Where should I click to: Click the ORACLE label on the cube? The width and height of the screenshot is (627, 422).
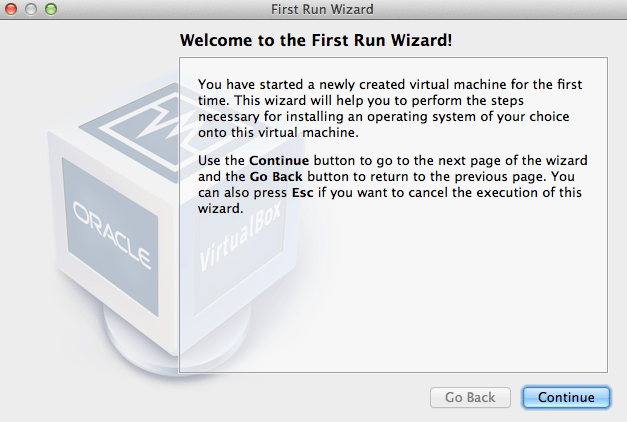pos(110,234)
